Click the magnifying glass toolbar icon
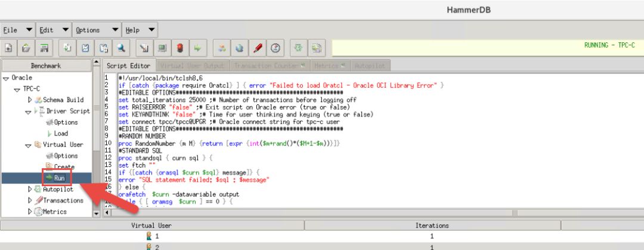The image size is (644, 250). (121, 48)
